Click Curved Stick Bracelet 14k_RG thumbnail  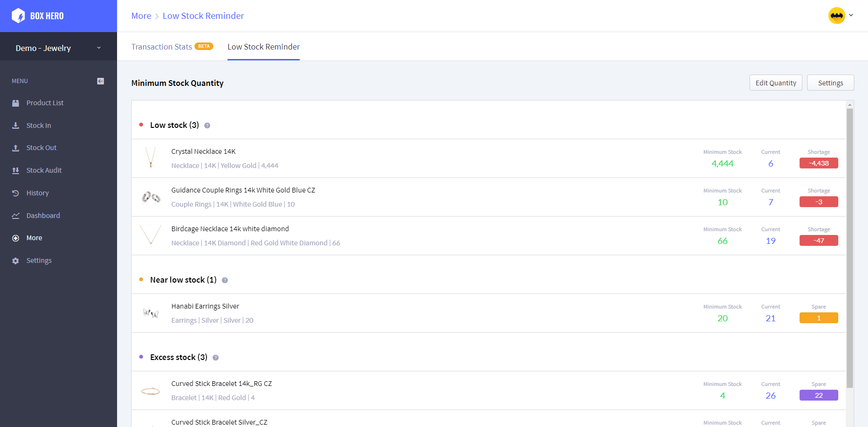[x=151, y=390]
